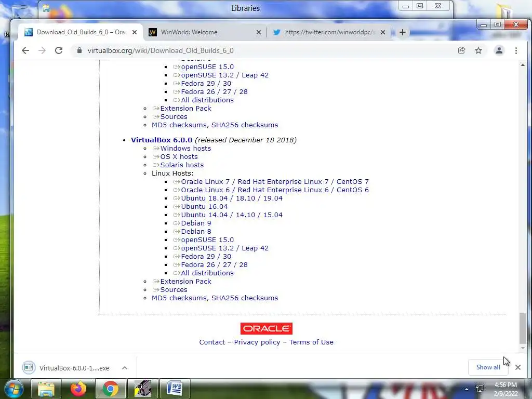Screen dimensions: 532x399
Task: Open the Word taskbar icon
Action: pyautogui.click(x=175, y=389)
